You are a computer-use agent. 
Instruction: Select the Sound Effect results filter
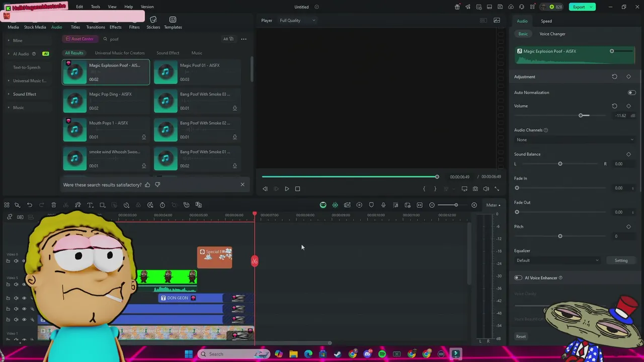[x=168, y=53]
